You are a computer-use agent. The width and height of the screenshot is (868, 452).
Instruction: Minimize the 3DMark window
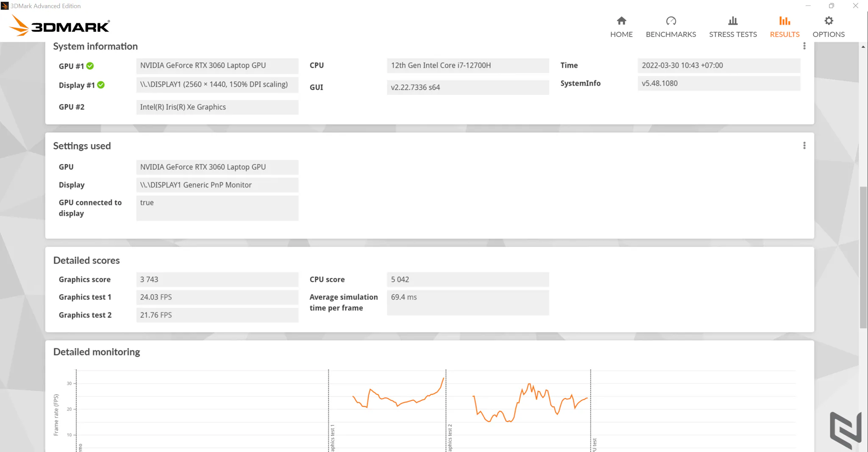(x=808, y=6)
